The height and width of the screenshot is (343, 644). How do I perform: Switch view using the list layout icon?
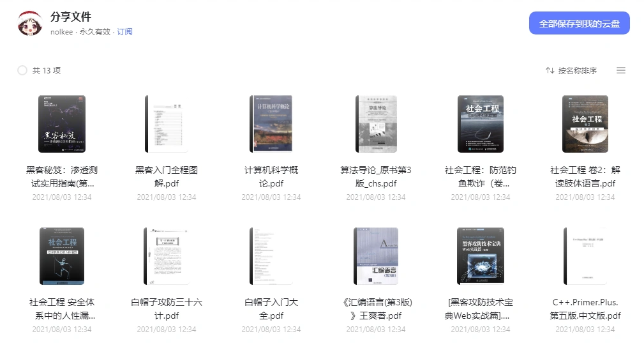pos(620,70)
